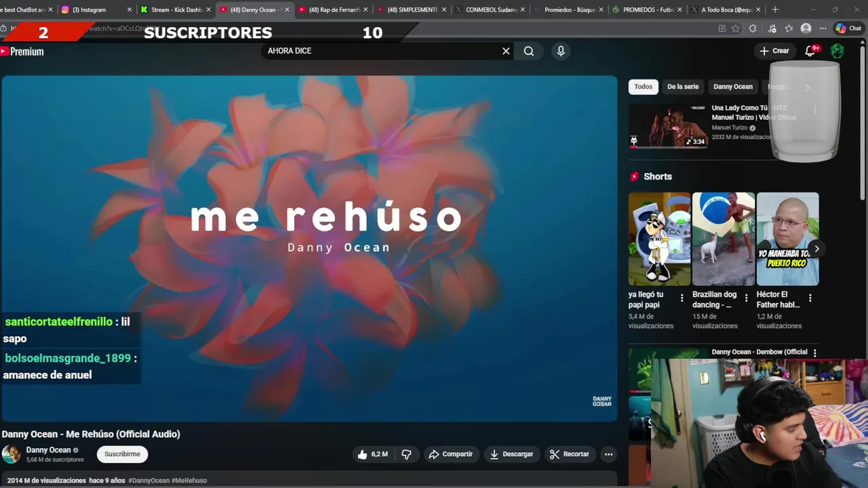Open browser settings three-dots menu
This screenshot has height=488, width=868.
point(823,28)
